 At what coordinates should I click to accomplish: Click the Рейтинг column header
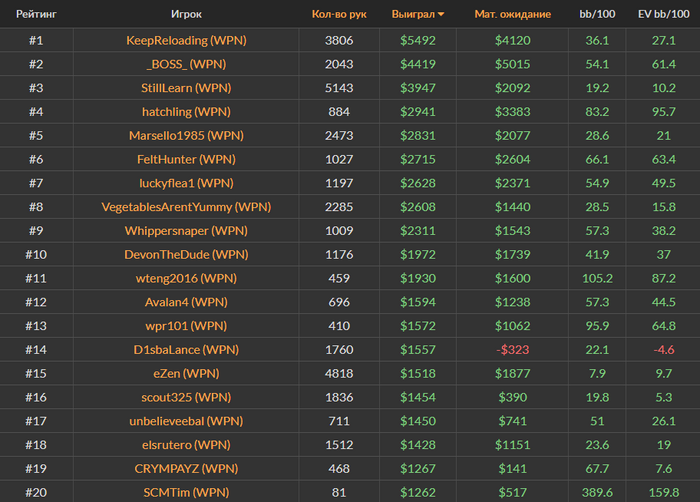[36, 15]
